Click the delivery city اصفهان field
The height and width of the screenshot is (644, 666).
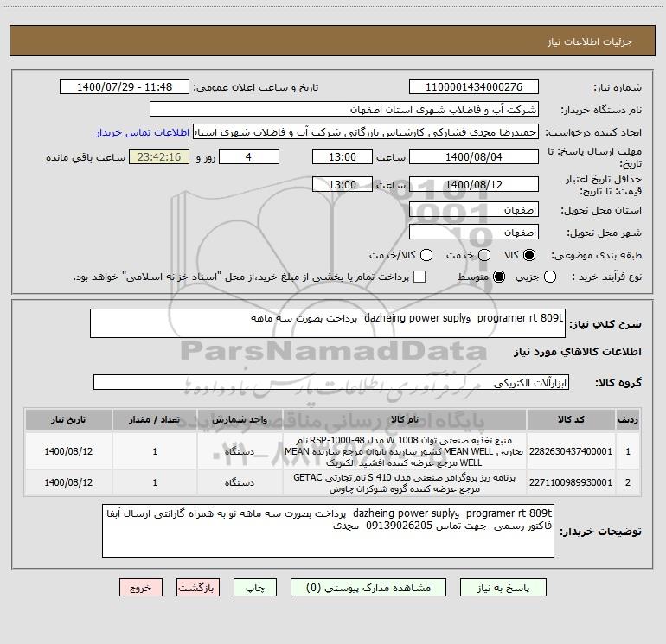pyautogui.click(x=474, y=232)
